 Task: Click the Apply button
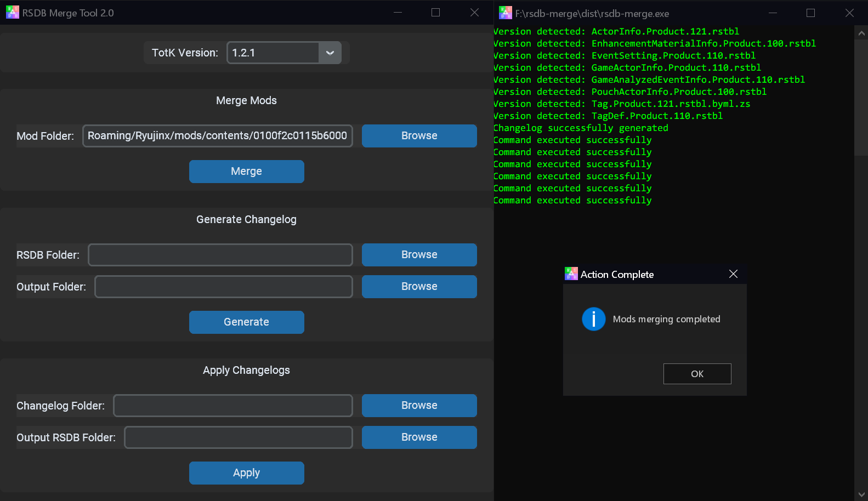pyautogui.click(x=247, y=473)
